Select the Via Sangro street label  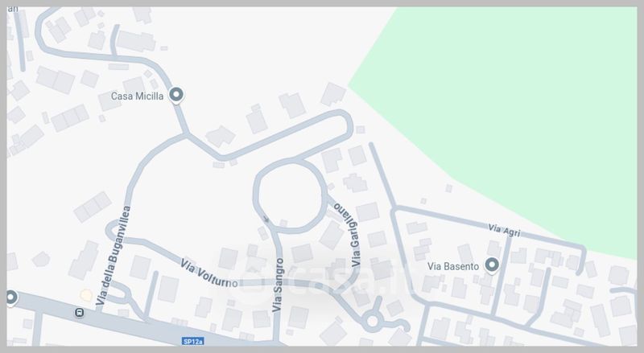[279, 285]
